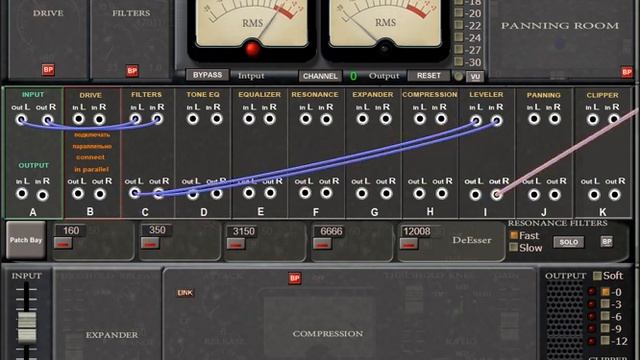
Task: Click the red input RMS meter lamp
Action: pos(252,49)
